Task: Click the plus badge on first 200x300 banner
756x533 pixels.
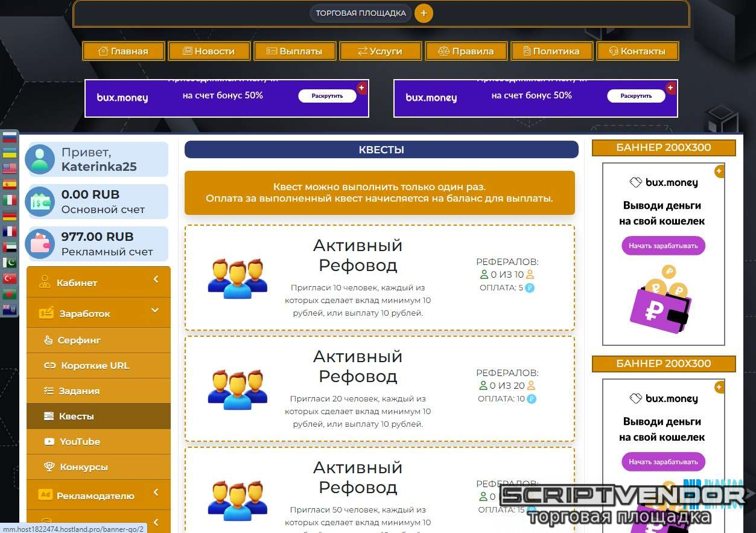Action: [719, 171]
